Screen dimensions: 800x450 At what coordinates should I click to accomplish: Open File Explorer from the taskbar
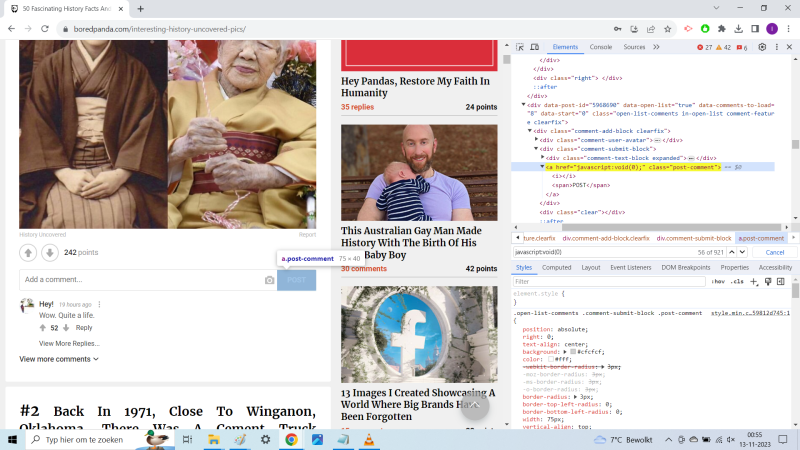click(213, 439)
